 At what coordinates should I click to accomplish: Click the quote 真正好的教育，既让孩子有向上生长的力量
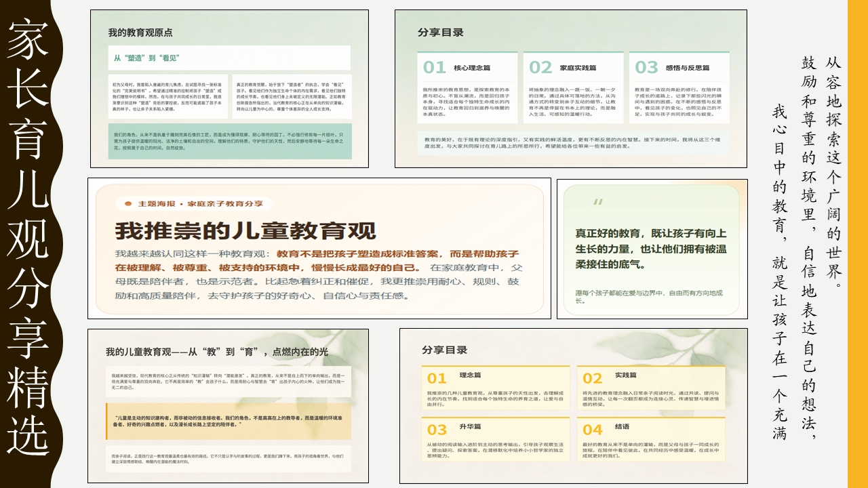(652, 248)
